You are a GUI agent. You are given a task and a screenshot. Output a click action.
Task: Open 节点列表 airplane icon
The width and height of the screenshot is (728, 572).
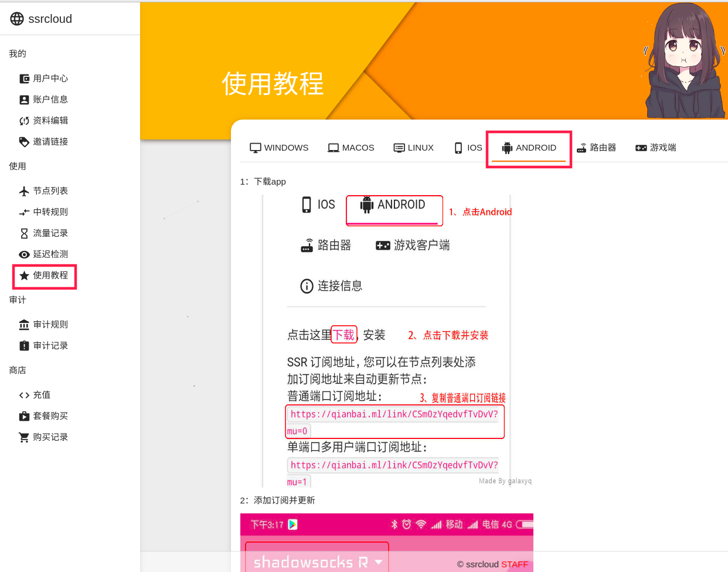[x=24, y=191]
